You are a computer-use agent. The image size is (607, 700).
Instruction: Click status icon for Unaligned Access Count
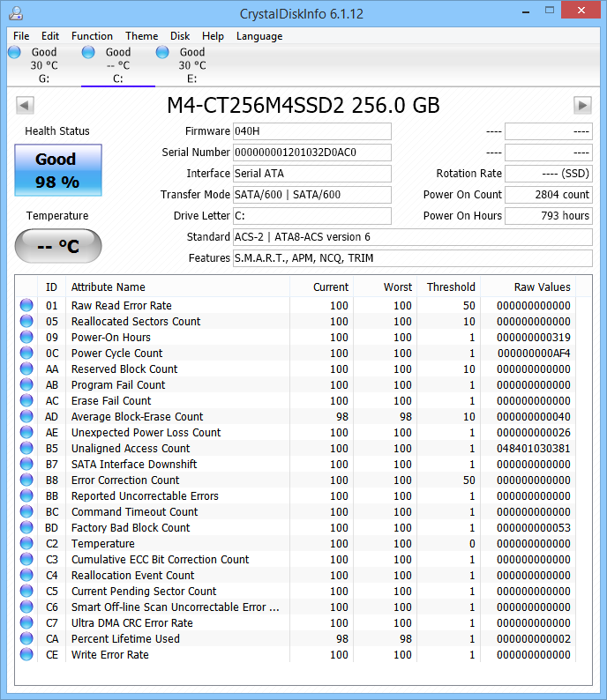(26, 448)
